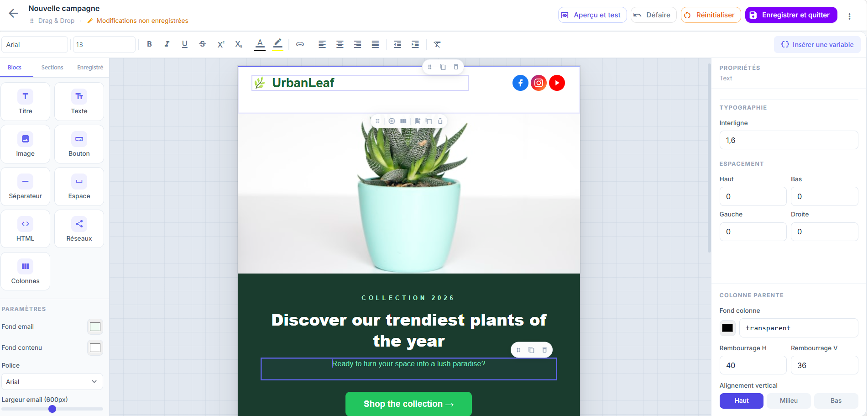The height and width of the screenshot is (416, 868).
Task: Select the Bouton block
Action: tap(79, 144)
